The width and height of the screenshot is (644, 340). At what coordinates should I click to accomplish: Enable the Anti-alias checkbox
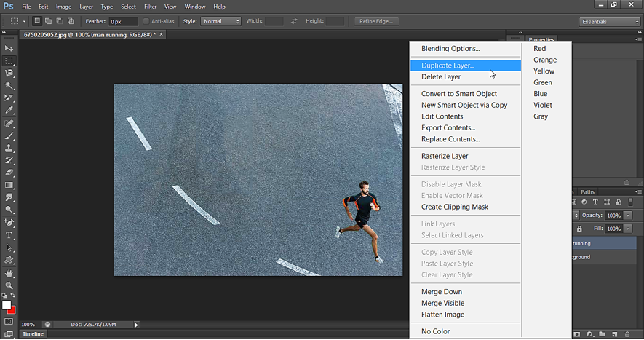146,21
